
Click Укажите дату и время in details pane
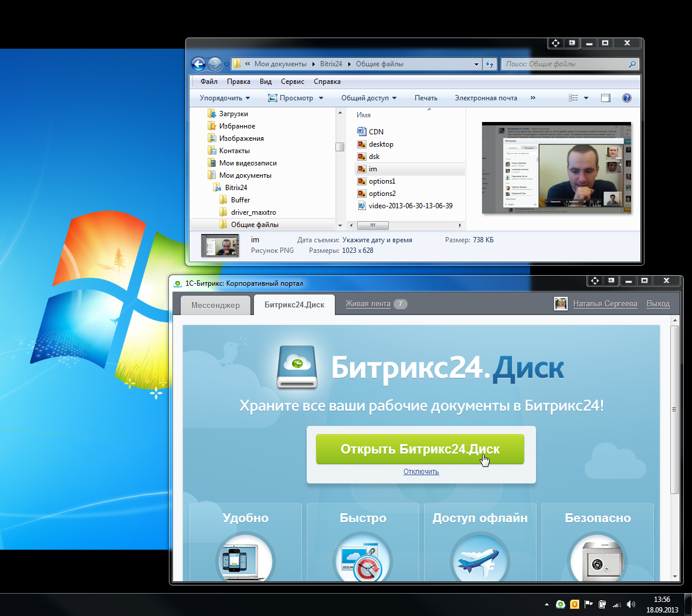coord(377,240)
